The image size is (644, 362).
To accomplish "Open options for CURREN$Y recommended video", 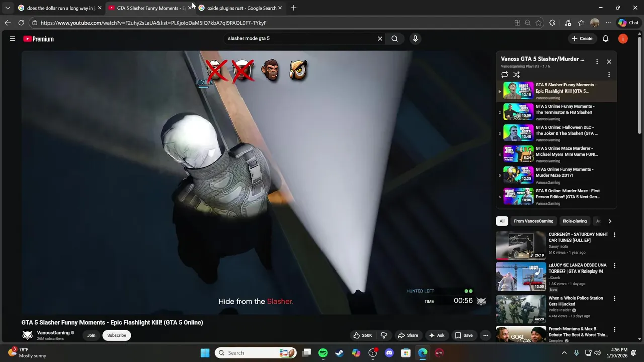I will [614, 235].
